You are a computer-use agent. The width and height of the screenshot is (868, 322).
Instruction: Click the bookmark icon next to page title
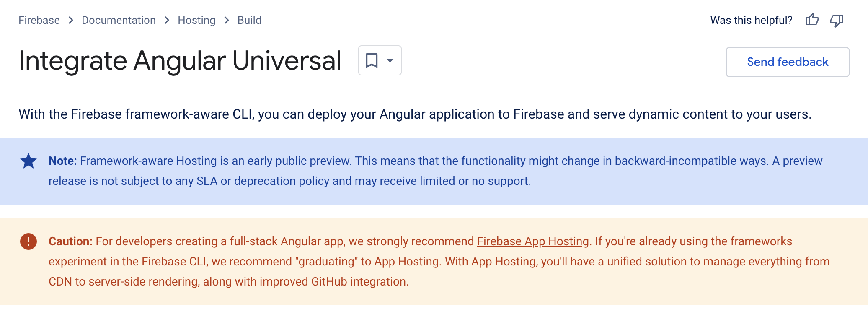pyautogui.click(x=371, y=60)
